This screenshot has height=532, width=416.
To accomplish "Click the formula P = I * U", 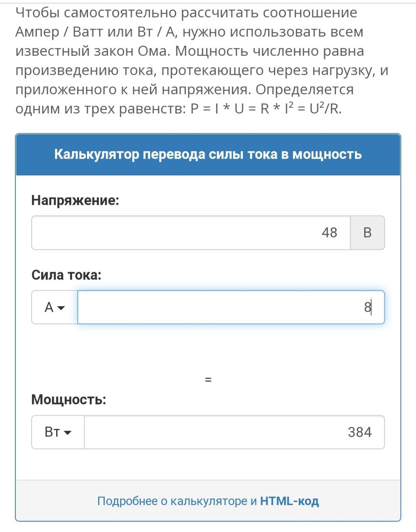I will click(x=217, y=109).
